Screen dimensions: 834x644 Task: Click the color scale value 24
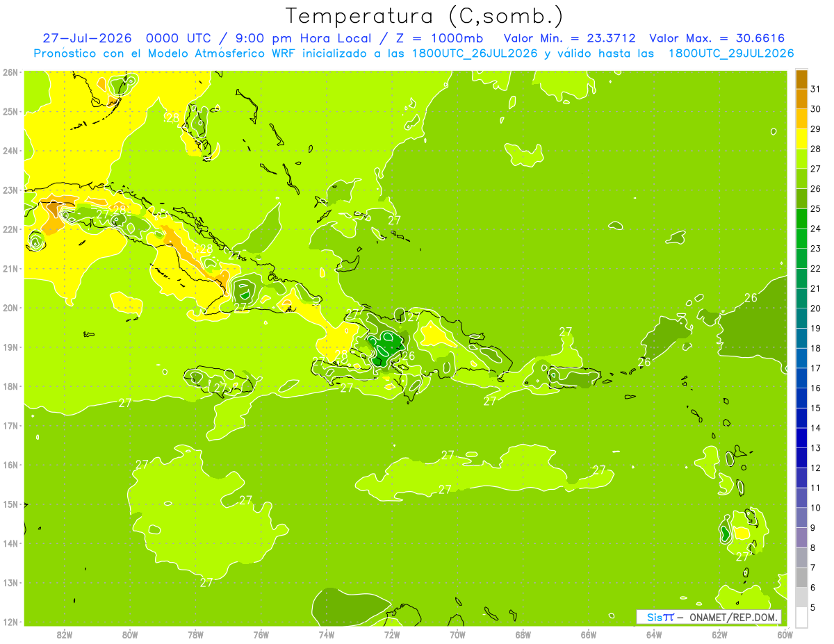coord(816,229)
